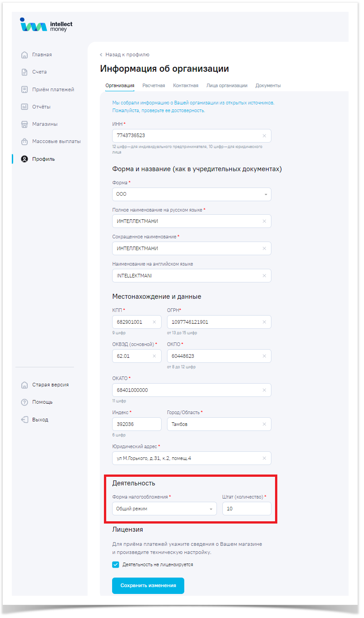Click into the Штат (количество) field
The image size is (364, 618).
point(246,509)
